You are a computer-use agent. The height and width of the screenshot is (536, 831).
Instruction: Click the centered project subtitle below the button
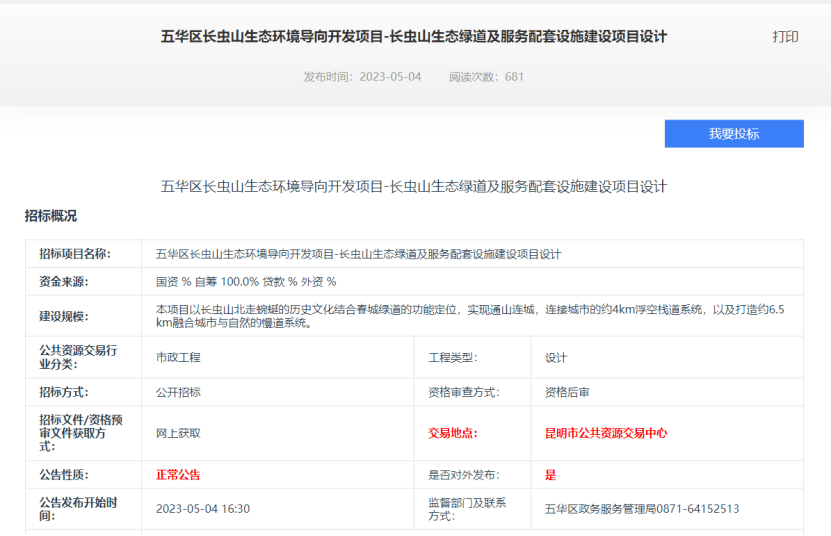414,186
